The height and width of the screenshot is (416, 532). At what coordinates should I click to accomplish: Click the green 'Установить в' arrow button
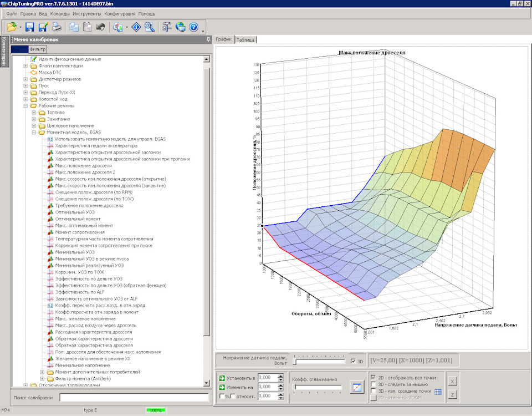[x=222, y=378]
